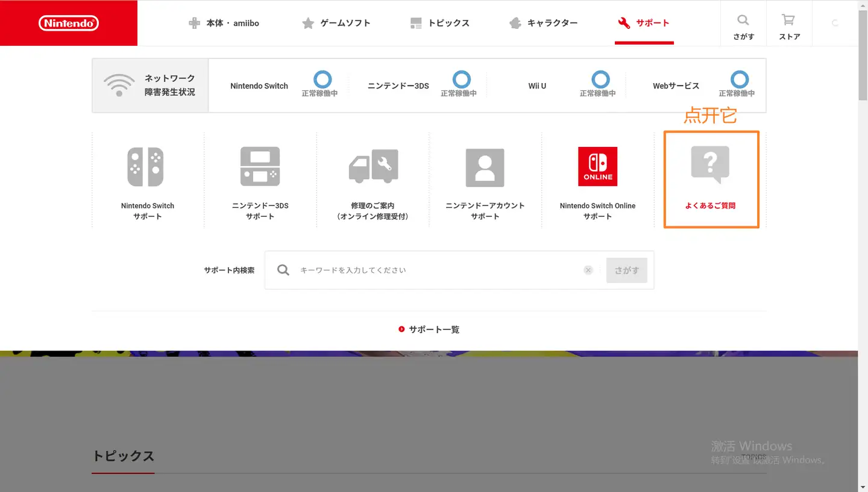Click the Nintendo Switch network status text
This screenshot has width=868, height=492.
259,86
